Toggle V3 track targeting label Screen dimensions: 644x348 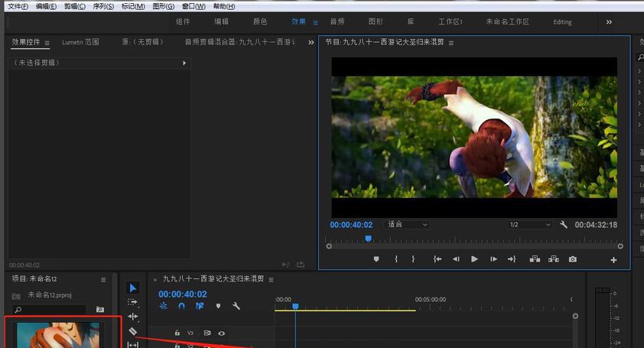(x=190, y=333)
